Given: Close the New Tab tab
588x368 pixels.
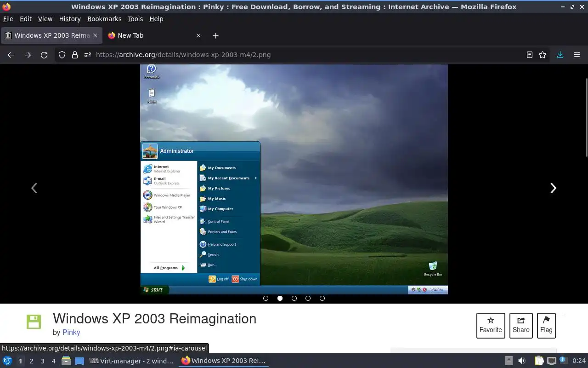Looking at the screenshot, I should tap(198, 35).
